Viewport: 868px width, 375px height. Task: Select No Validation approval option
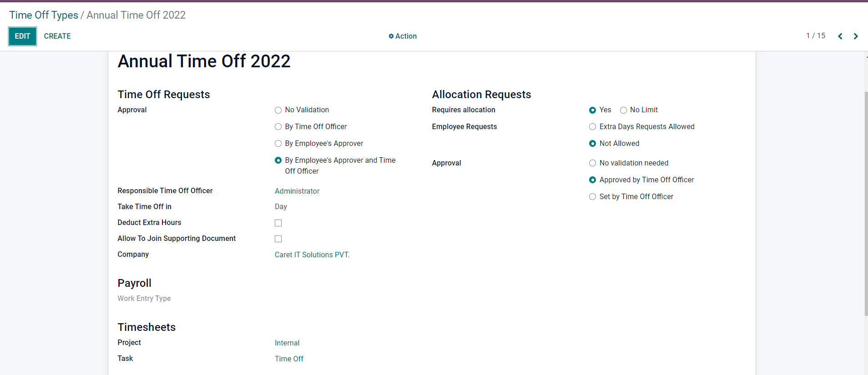(x=278, y=110)
